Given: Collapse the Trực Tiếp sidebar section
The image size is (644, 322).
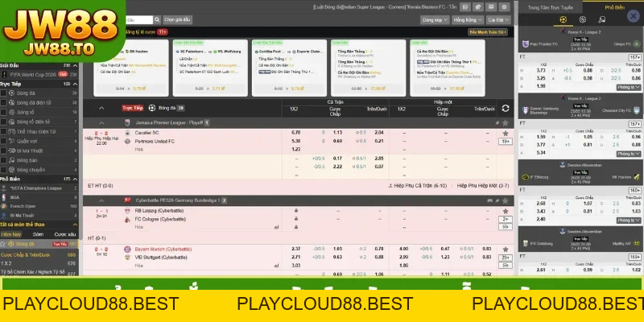Looking at the screenshot, I should tap(75, 84).
